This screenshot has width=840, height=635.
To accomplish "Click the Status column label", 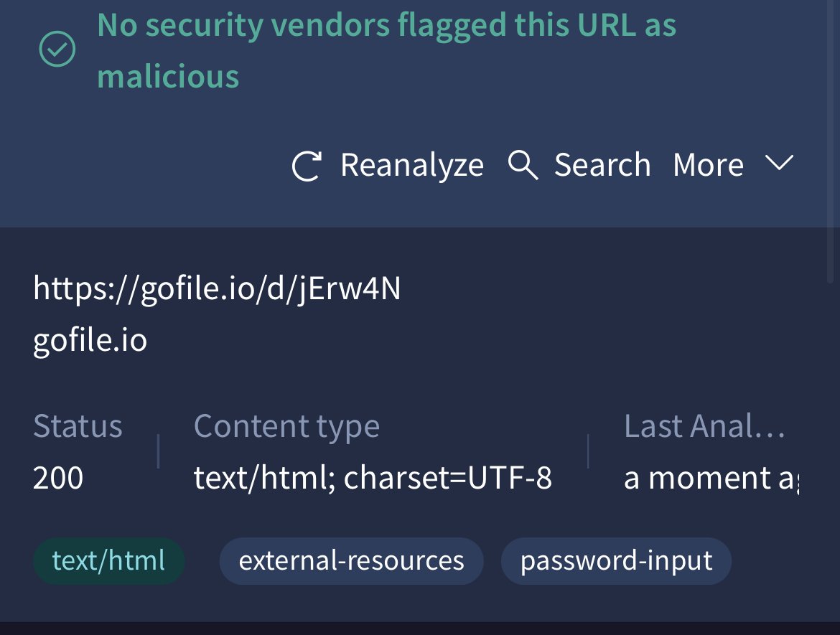I will pyautogui.click(x=78, y=426).
